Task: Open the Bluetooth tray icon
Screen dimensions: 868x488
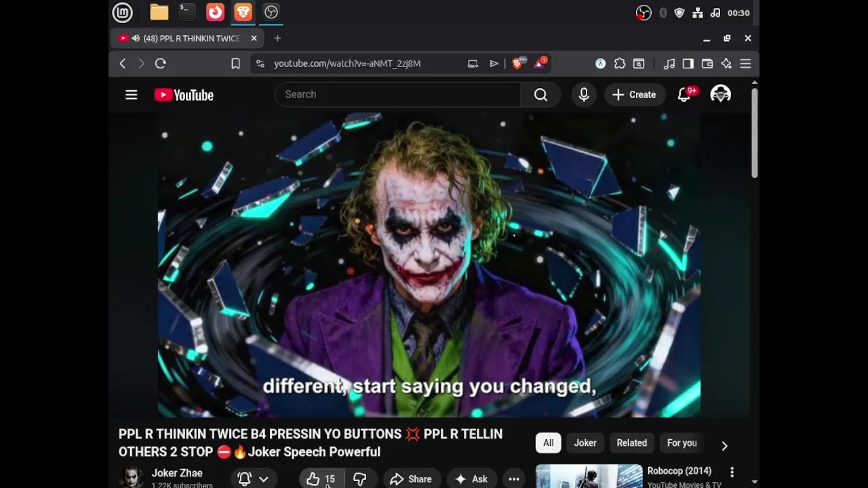Action: [663, 13]
